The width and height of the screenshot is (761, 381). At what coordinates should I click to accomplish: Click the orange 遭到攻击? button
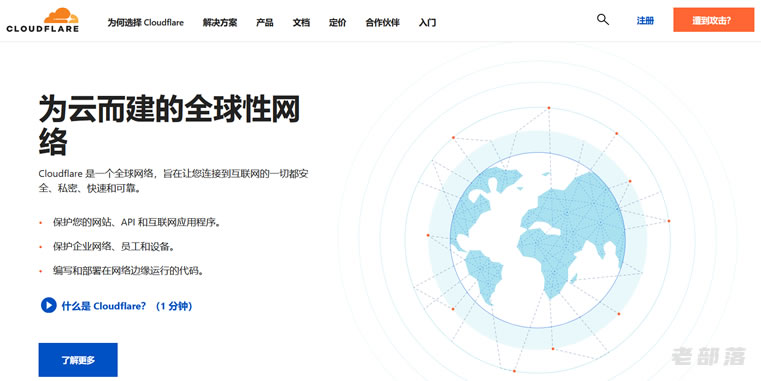tap(713, 20)
